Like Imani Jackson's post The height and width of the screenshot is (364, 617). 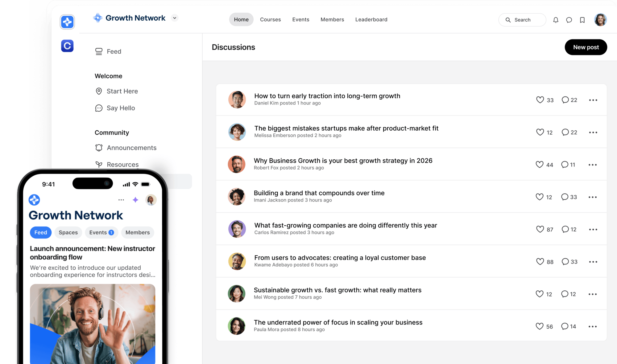pyautogui.click(x=540, y=197)
